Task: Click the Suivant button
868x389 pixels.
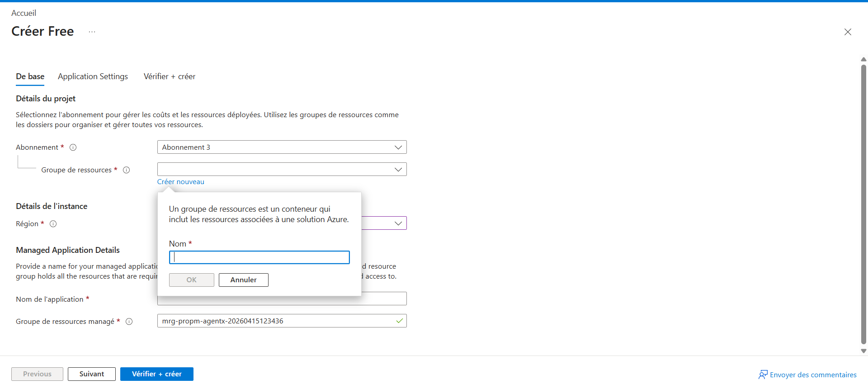Action: pyautogui.click(x=92, y=374)
